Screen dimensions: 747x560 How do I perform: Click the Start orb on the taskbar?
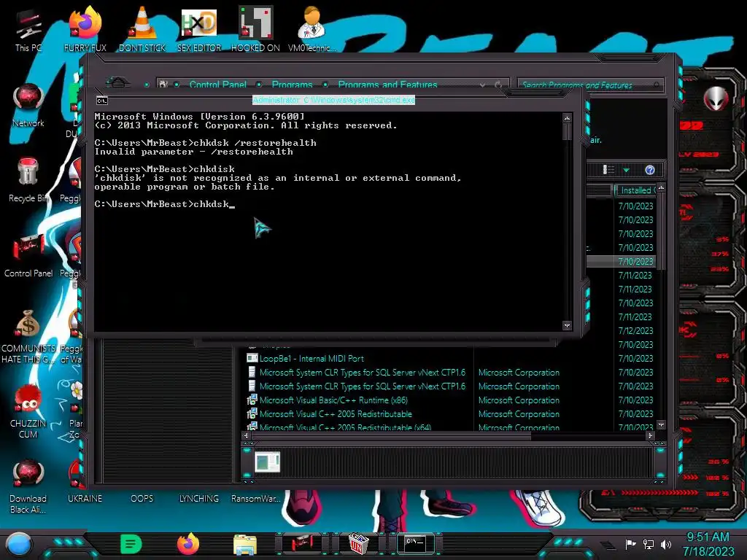point(20,544)
